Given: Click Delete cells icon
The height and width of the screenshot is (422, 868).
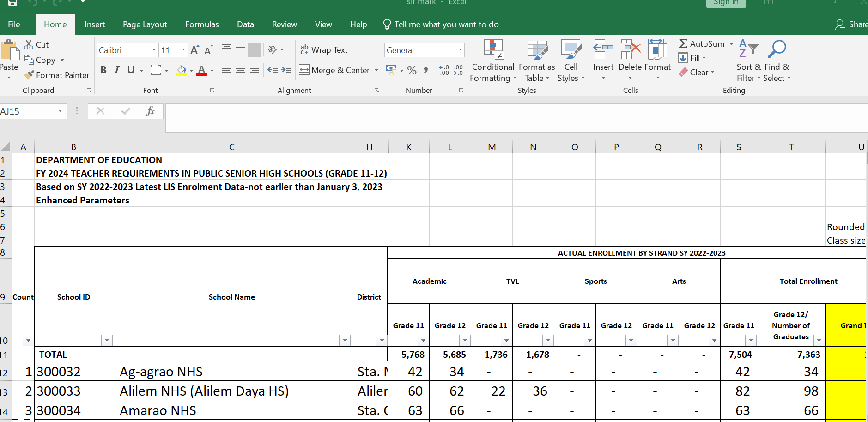Looking at the screenshot, I should tap(631, 49).
